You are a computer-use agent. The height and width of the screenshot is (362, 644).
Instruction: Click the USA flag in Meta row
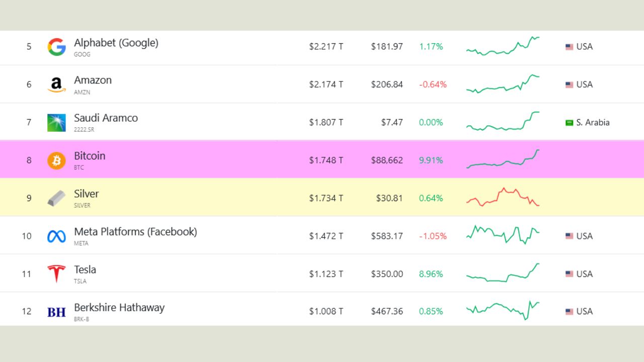(x=569, y=236)
